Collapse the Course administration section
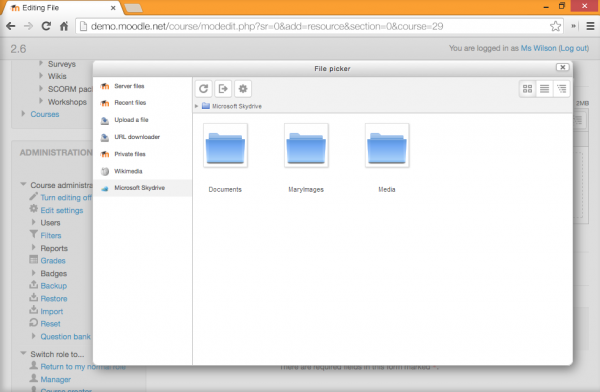 coord(23,185)
